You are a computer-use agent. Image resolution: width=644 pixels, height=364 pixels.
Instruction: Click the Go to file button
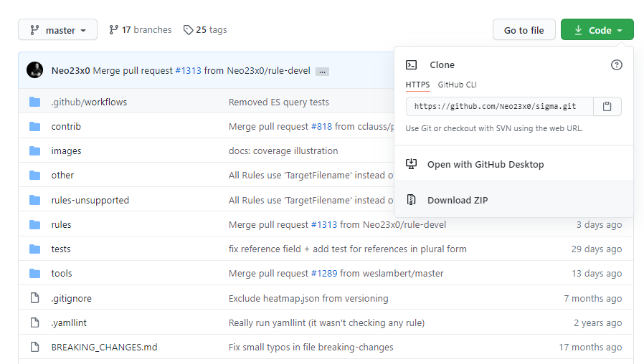[524, 30]
